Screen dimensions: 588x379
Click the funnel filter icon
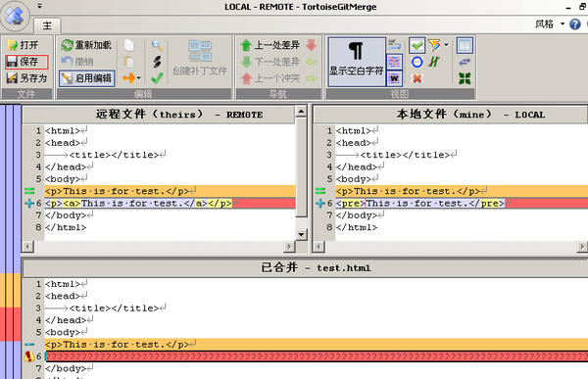tap(434, 45)
